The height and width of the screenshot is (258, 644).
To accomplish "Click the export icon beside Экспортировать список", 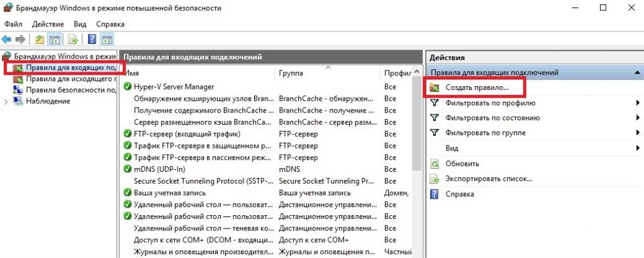I will 435,179.
